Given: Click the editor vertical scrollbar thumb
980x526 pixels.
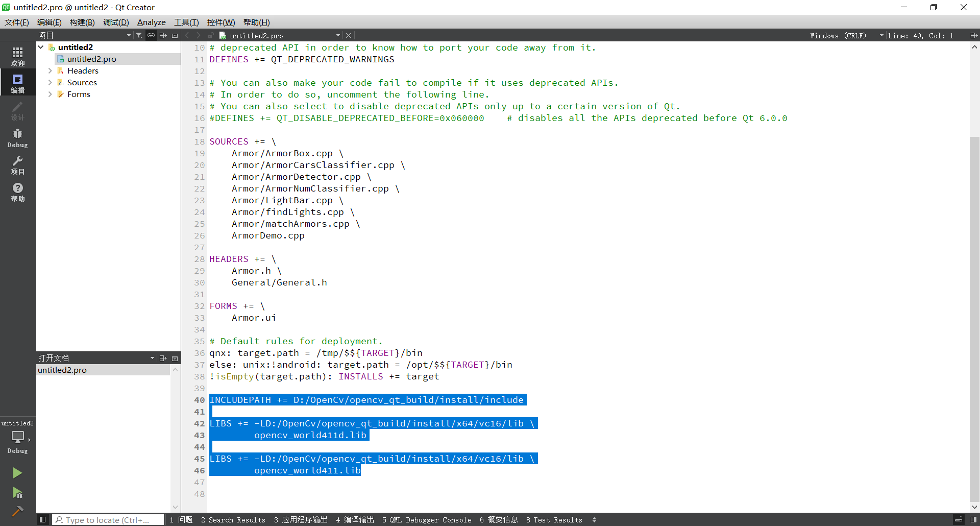Looking at the screenshot, I should tap(974, 319).
